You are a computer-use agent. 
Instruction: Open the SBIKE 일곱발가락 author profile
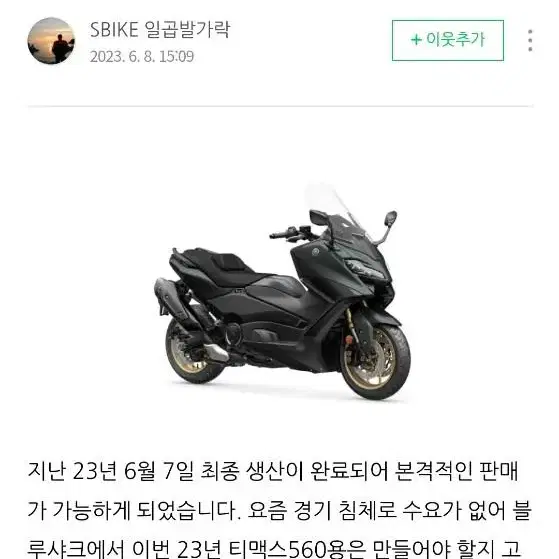[160, 30]
